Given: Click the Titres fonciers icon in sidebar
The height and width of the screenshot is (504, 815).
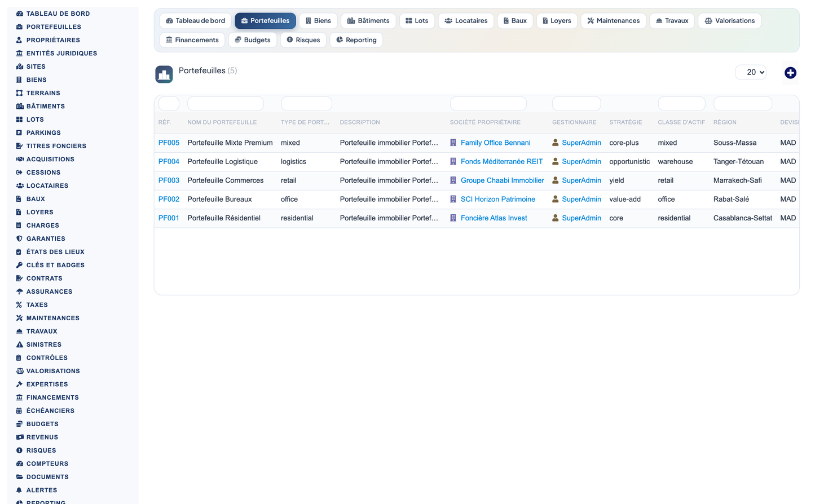Looking at the screenshot, I should (x=20, y=146).
